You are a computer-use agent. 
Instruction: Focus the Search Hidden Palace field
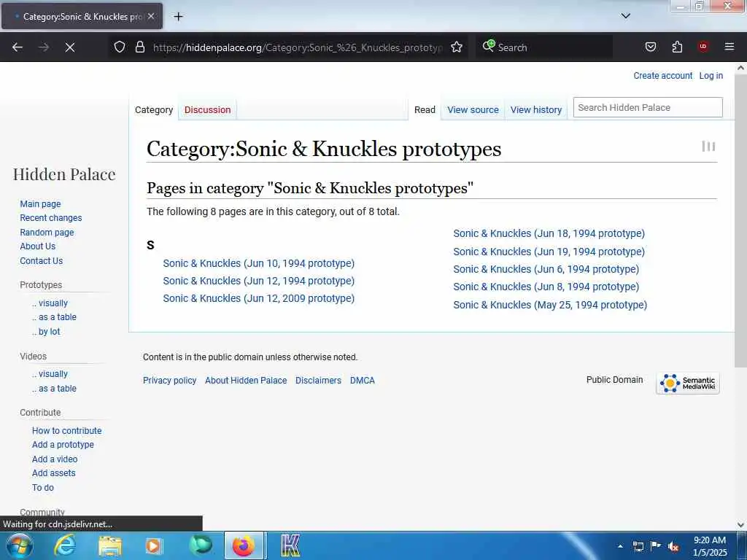(648, 107)
